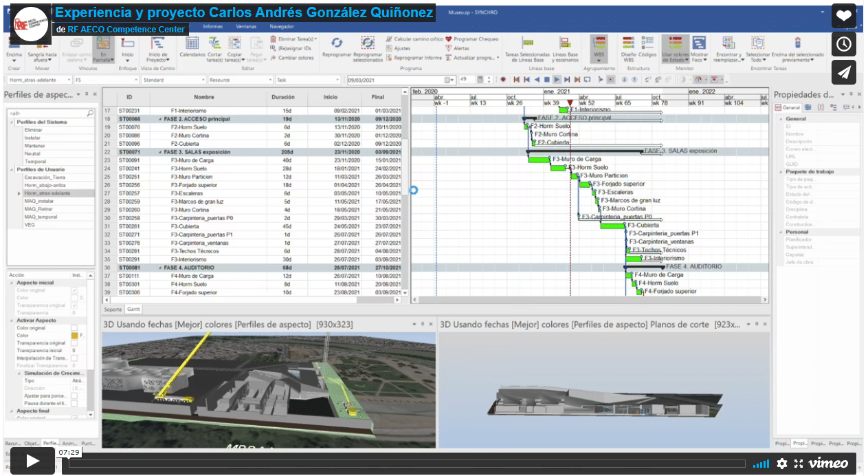
Task: Stop the 4D simulation playback
Action: (x=547, y=80)
